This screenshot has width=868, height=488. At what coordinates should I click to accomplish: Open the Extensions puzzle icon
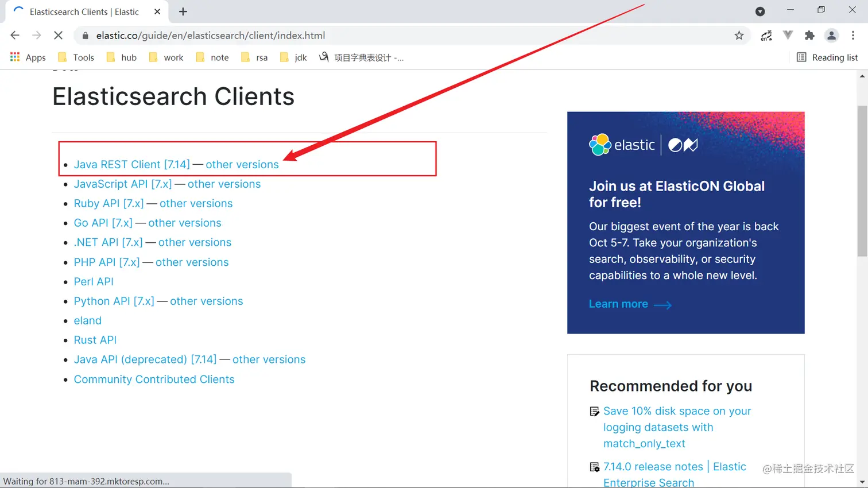(809, 36)
